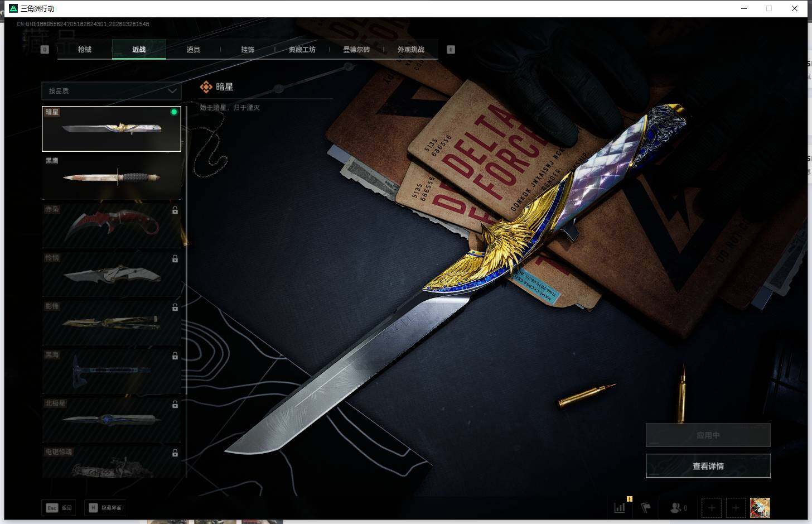
Task: Open the bar chart stats icon
Action: point(620,508)
